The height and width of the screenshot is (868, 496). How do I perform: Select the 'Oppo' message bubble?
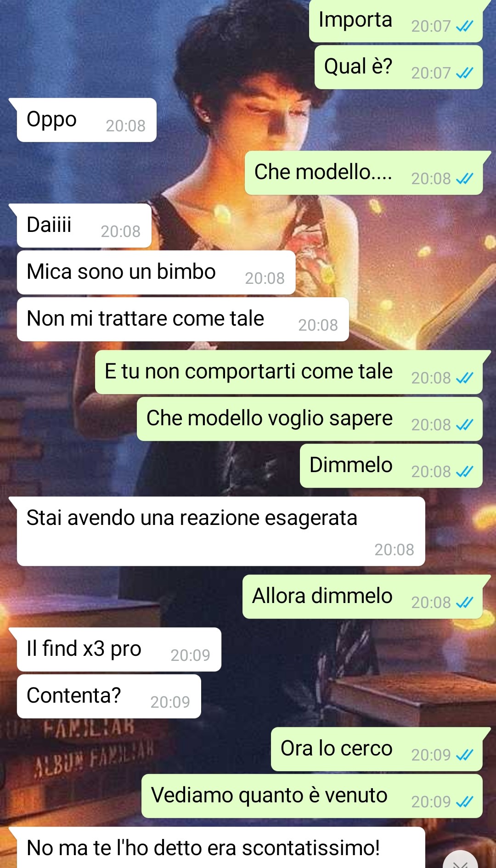(87, 120)
